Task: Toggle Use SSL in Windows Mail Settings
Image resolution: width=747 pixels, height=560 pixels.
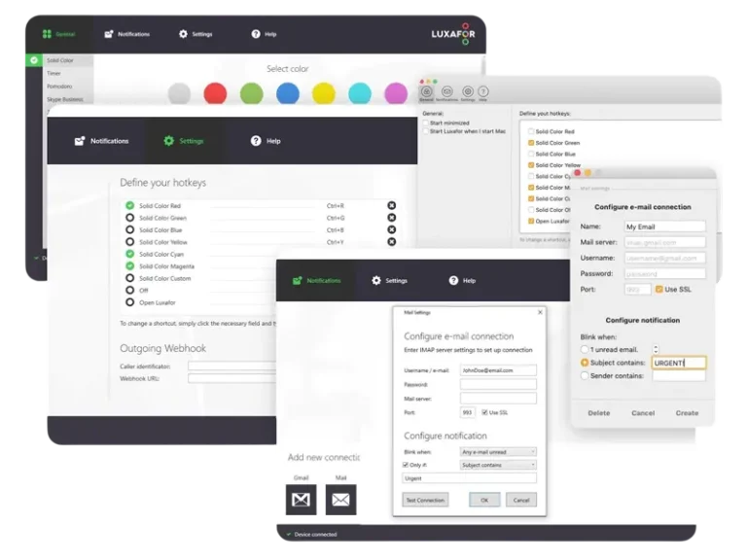Action: click(x=486, y=412)
